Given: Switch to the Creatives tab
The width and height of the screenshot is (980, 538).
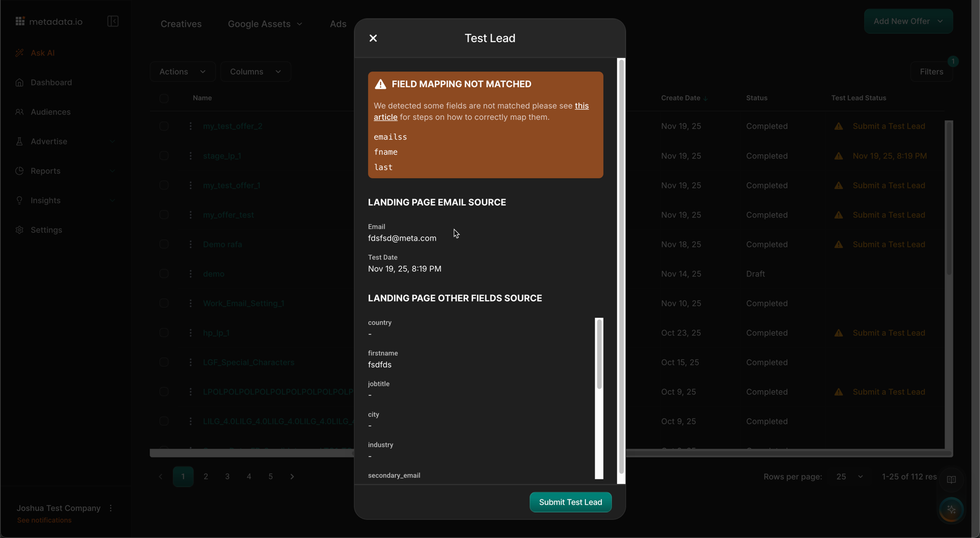Looking at the screenshot, I should pyautogui.click(x=181, y=24).
